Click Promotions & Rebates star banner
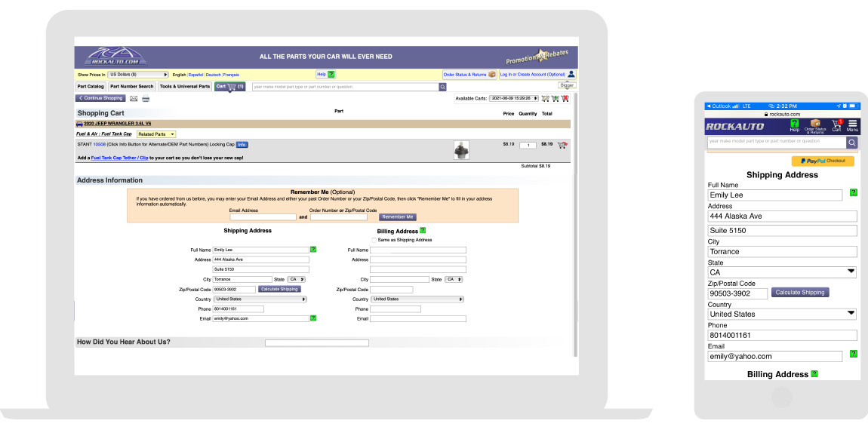 [x=537, y=57]
